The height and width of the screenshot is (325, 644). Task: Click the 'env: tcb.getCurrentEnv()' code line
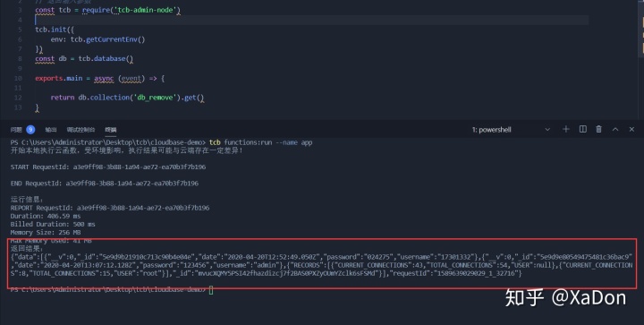[97, 39]
